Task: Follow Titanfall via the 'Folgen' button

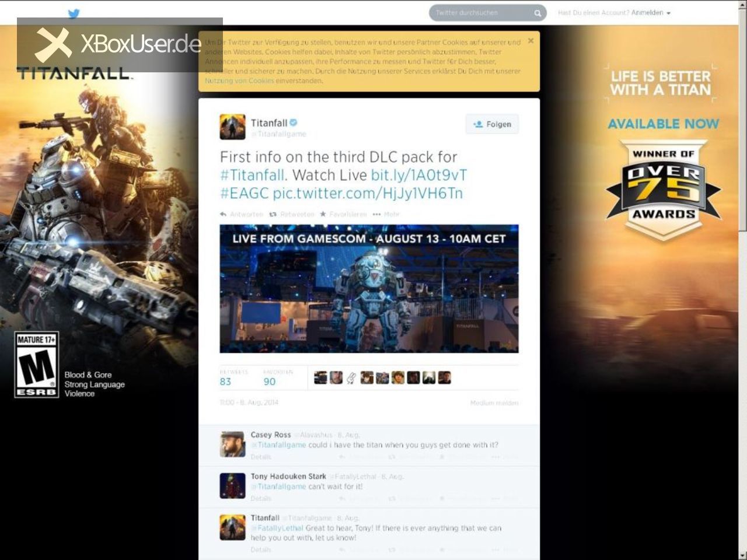Action: coord(492,124)
